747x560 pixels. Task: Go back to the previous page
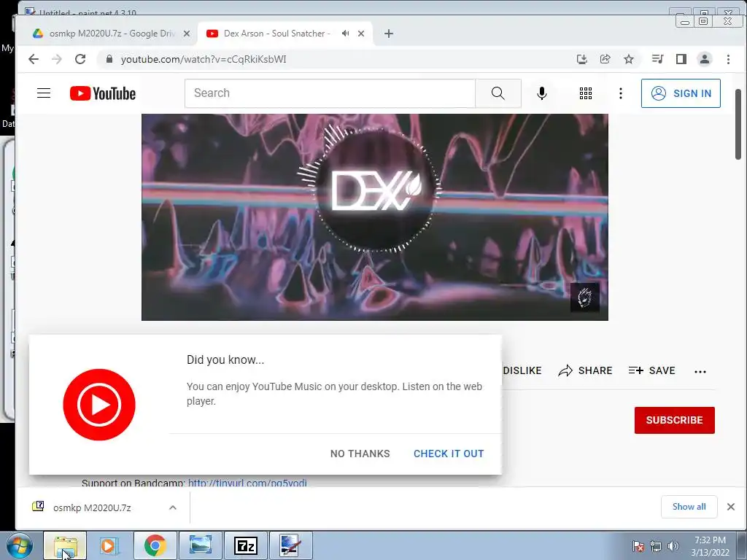[x=34, y=59]
